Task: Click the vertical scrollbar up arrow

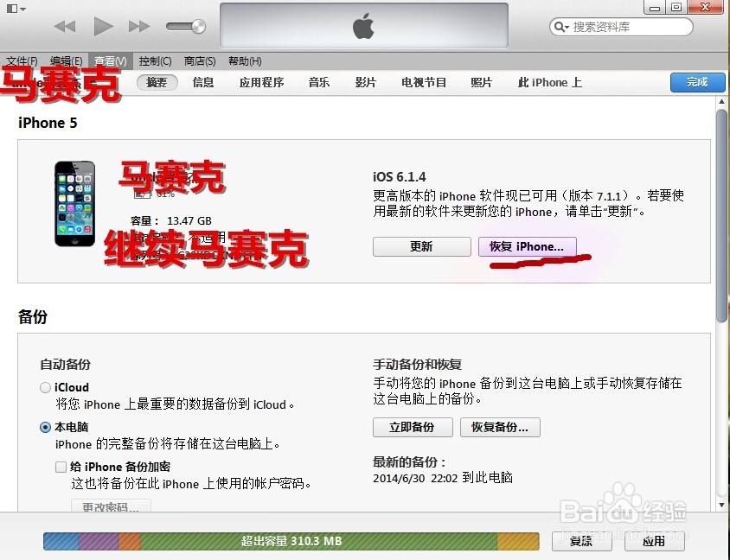Action: (721, 101)
